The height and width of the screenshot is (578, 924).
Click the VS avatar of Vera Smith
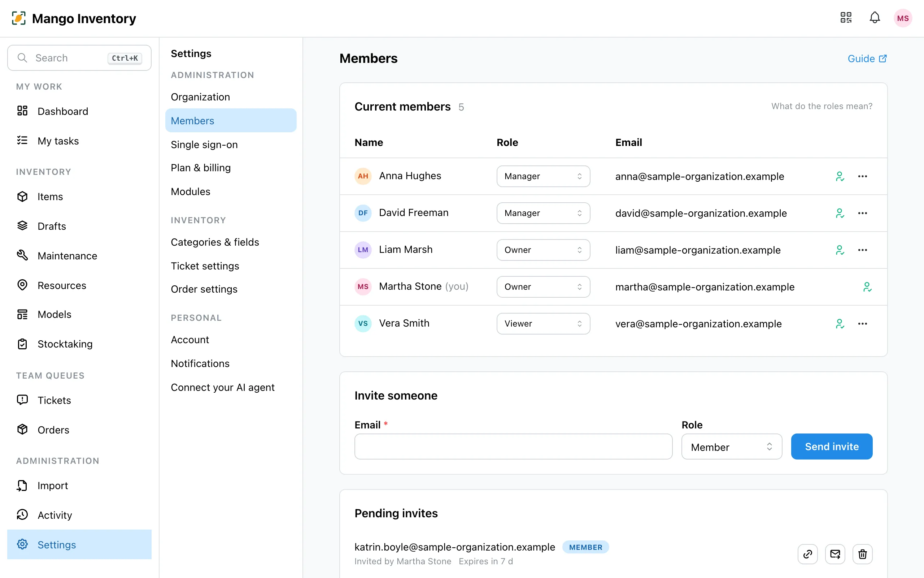363,324
